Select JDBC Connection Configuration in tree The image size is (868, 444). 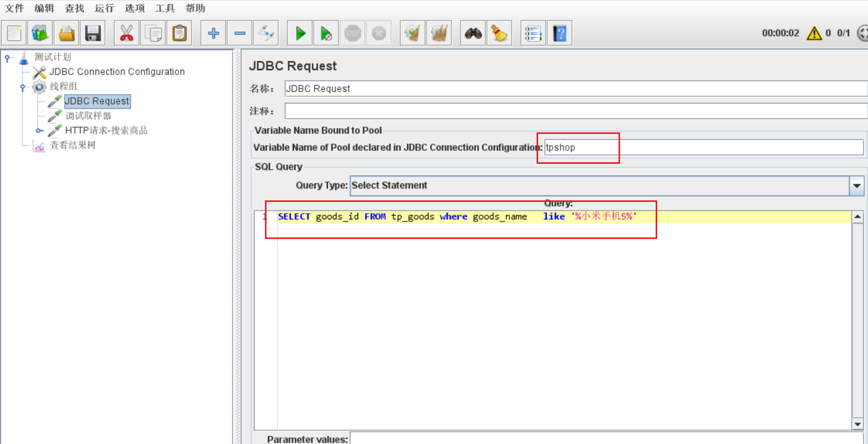coord(117,72)
